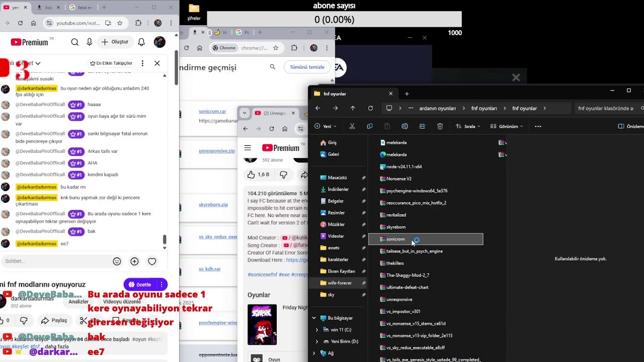The image size is (644, 362).
Task: Cut selected item in File Explorer toolbar
Action: [x=352, y=126]
